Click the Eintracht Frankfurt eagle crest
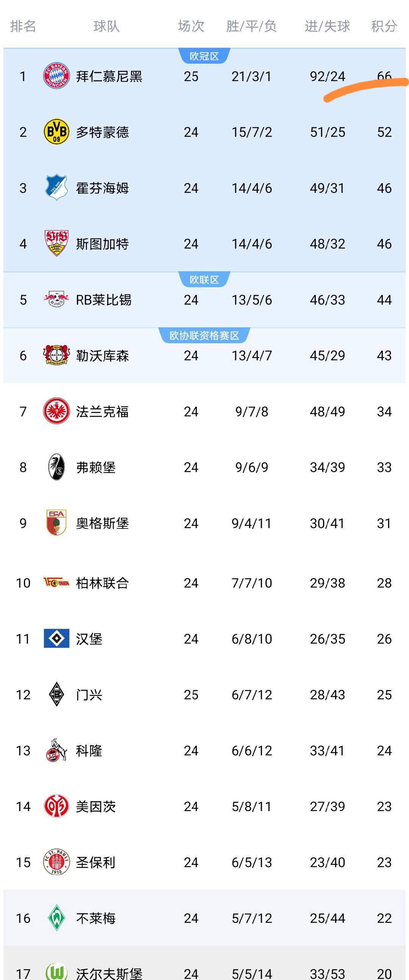The image size is (409, 980). 56,411
